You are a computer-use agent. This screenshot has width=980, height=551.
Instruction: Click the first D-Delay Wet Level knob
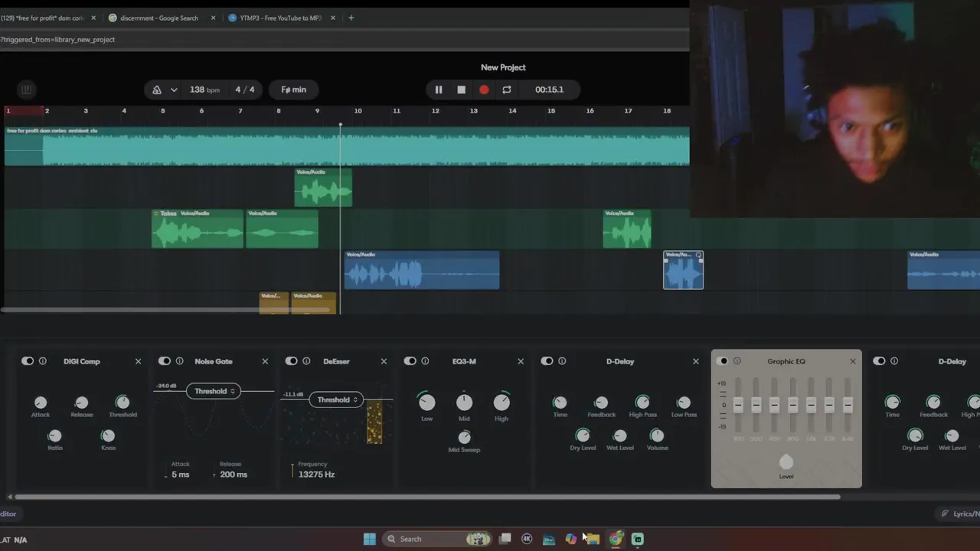620,435
